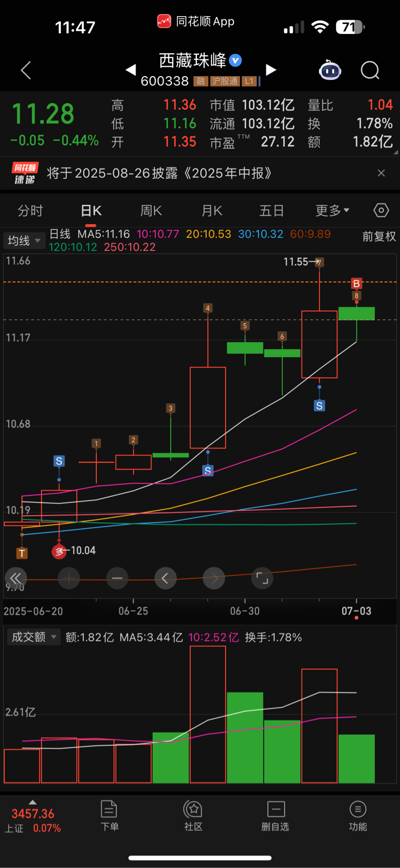Viewport: 400px width, 868px height.
Task: Tap the red B buy signal marker
Action: [356, 284]
